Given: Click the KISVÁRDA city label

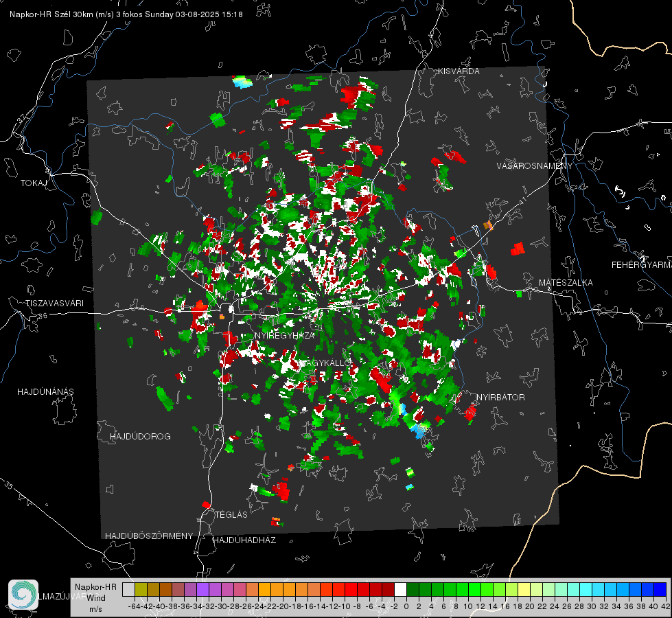Looking at the screenshot, I should (x=459, y=71).
